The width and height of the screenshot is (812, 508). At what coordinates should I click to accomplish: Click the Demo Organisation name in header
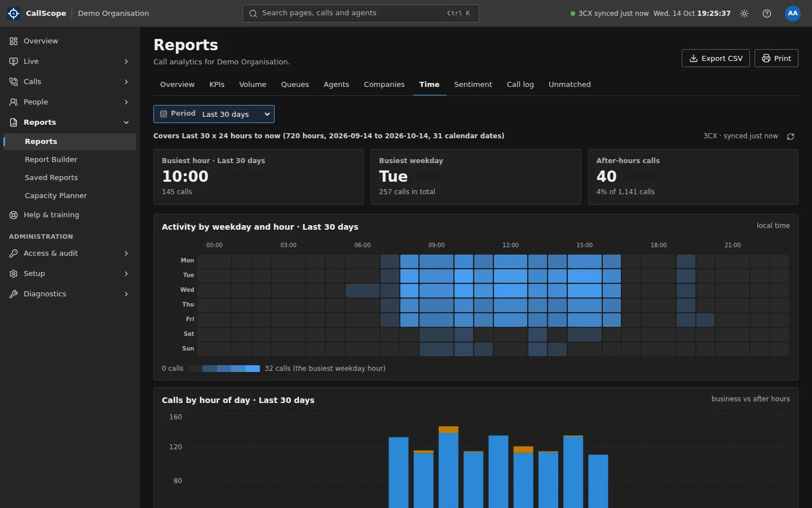[113, 14]
